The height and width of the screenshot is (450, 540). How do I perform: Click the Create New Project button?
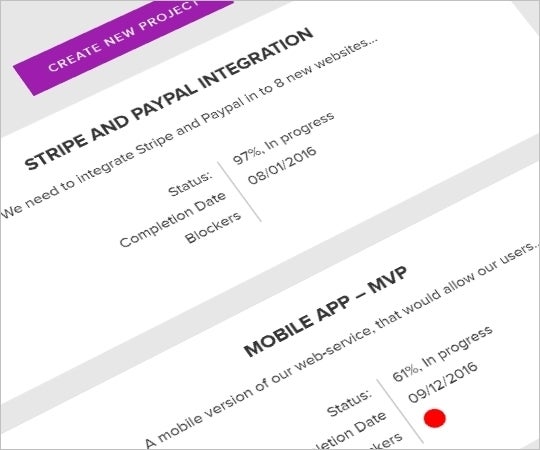124,44
